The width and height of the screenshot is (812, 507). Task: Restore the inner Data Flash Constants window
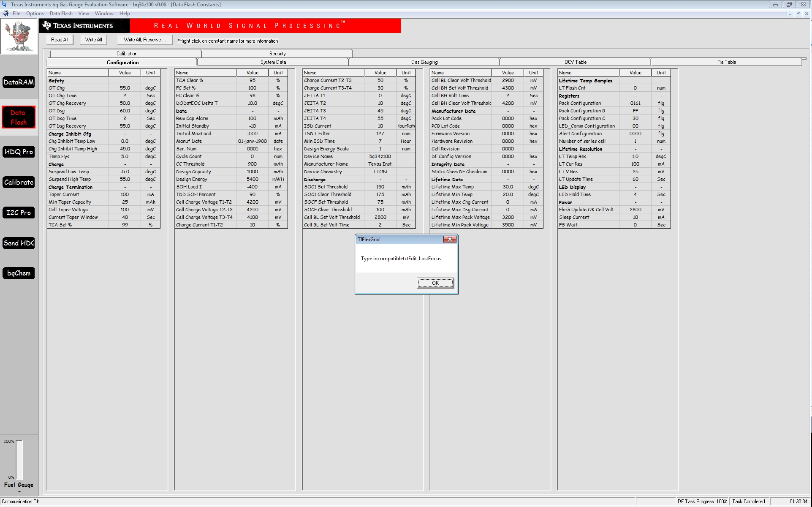click(798, 14)
